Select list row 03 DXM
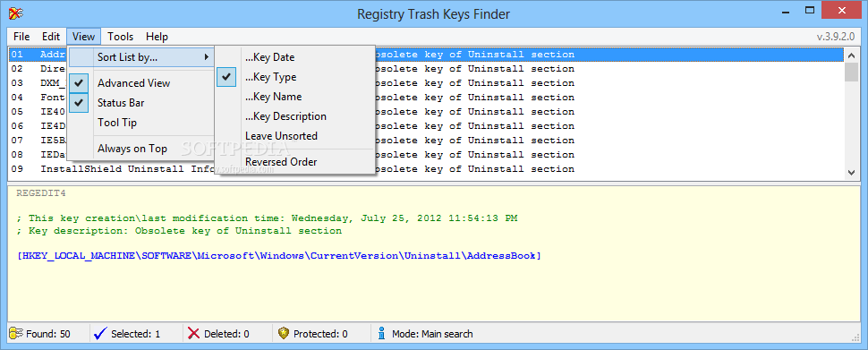Viewport: 868px width, 350px height. [426, 83]
